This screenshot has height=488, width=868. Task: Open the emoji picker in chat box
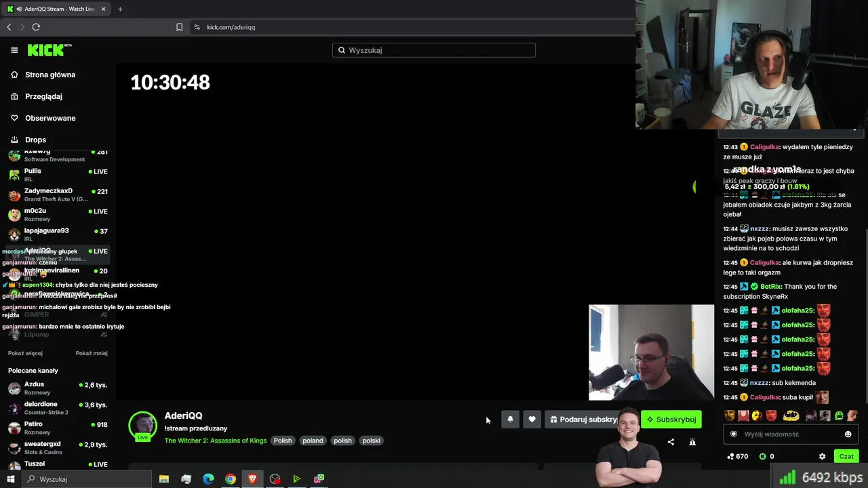tap(848, 434)
